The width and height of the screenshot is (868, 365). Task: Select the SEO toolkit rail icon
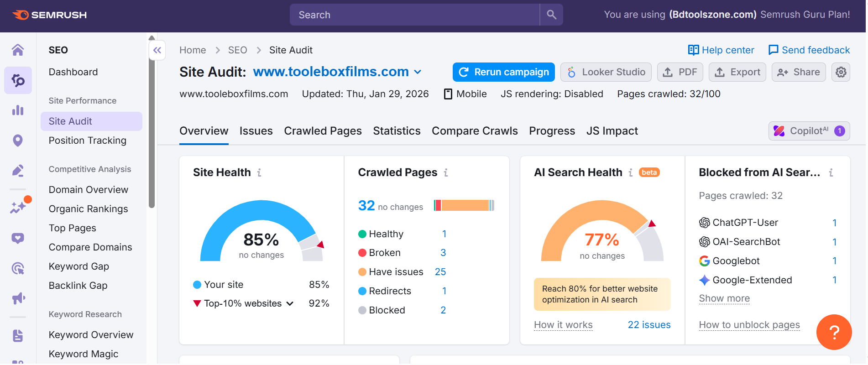pyautogui.click(x=18, y=80)
